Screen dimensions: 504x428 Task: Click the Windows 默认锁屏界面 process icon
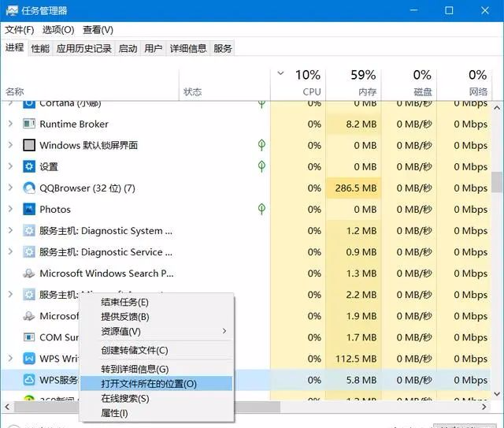pyautogui.click(x=29, y=145)
